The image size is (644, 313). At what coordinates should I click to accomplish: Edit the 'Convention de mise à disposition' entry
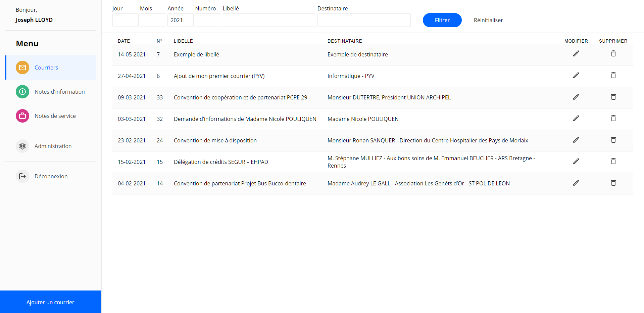point(576,140)
